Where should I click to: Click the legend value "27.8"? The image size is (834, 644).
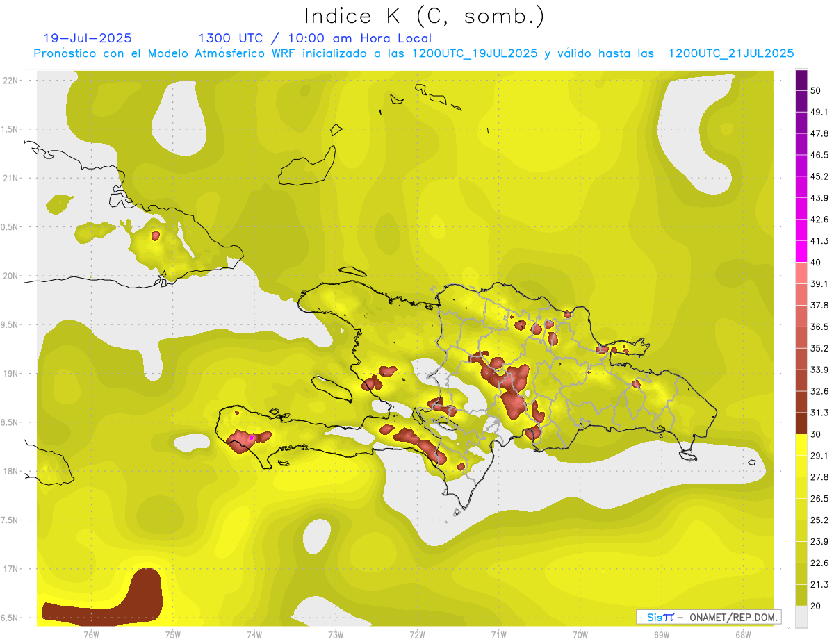pos(820,477)
